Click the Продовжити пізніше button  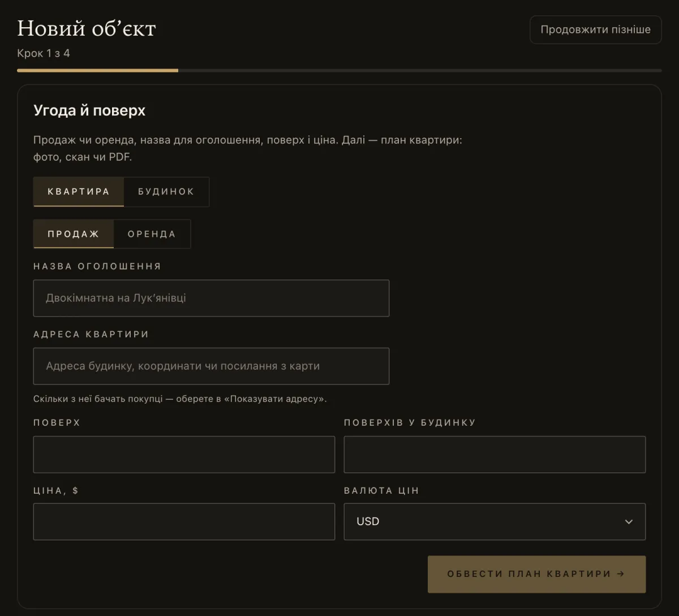[x=595, y=29]
